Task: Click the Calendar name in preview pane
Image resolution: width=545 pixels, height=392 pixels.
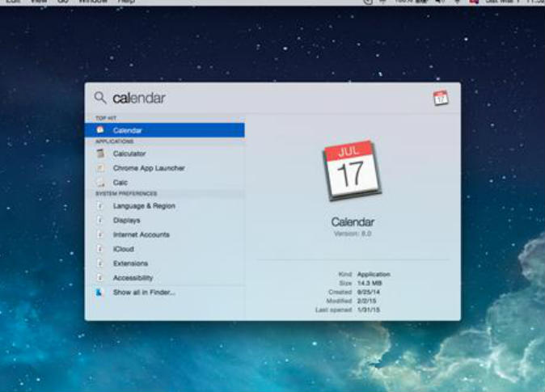Action: pos(353,221)
